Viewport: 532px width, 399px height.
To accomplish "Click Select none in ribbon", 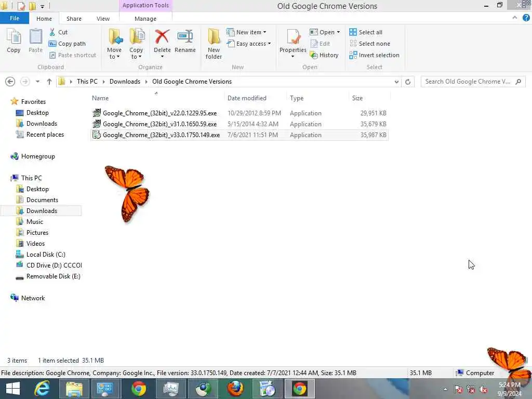I will coord(370,44).
